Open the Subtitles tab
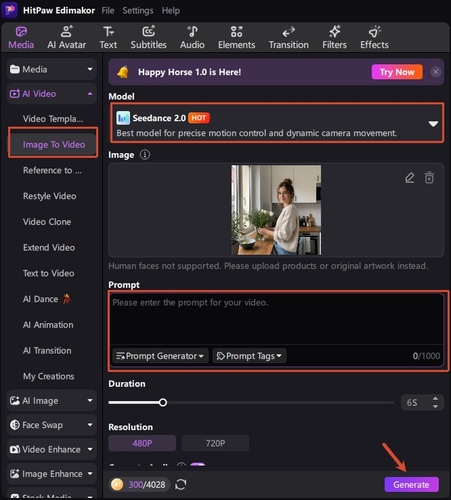Viewport: 451px width, 500px height. tap(148, 37)
